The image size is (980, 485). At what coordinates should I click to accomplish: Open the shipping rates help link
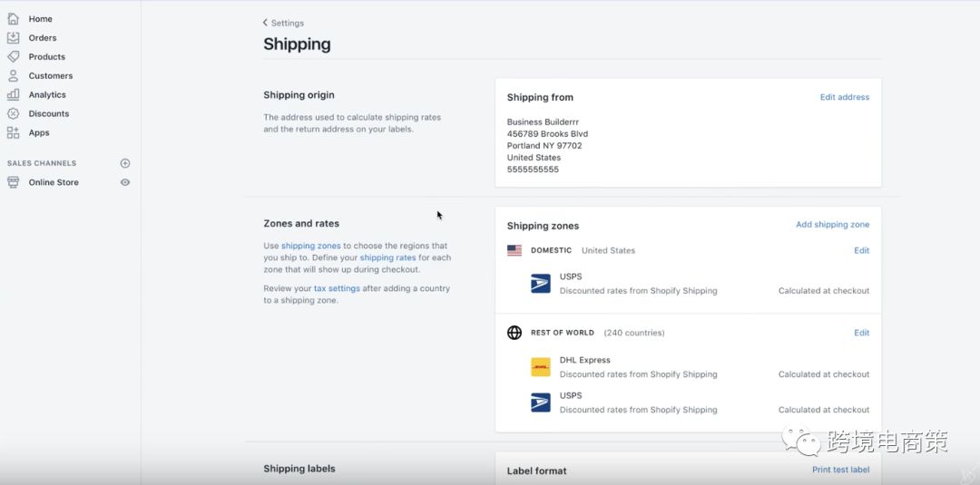387,257
